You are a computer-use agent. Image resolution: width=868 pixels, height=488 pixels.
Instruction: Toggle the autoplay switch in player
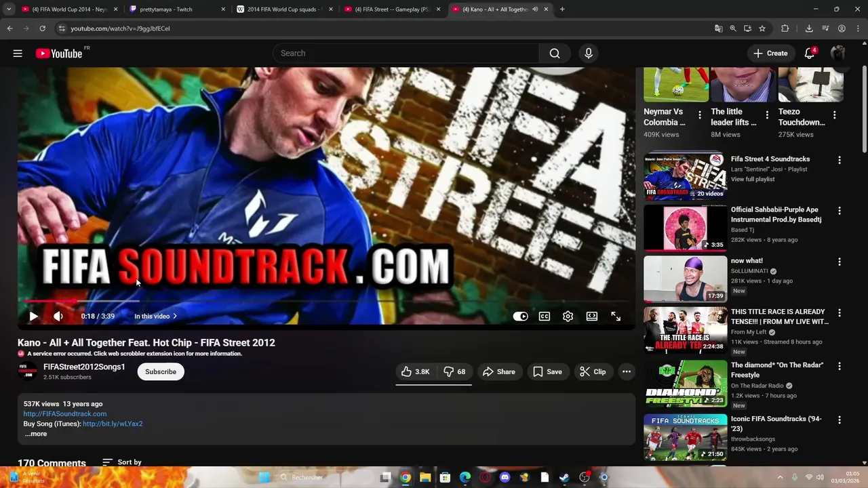520,317
